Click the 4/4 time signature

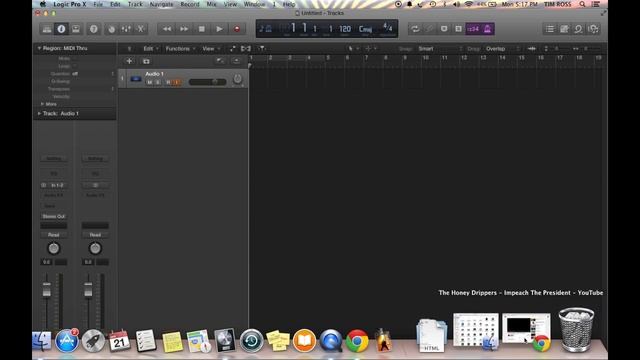coord(387,28)
